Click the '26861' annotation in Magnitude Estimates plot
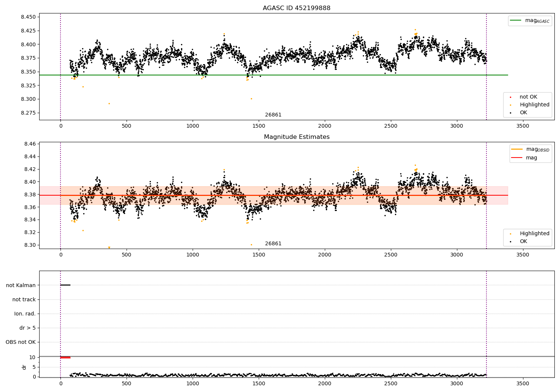The height and width of the screenshot is (392, 560). [x=273, y=244]
